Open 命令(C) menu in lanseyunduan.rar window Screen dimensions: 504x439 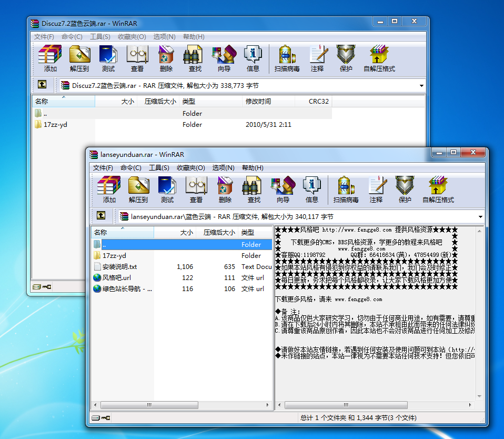click(x=131, y=168)
